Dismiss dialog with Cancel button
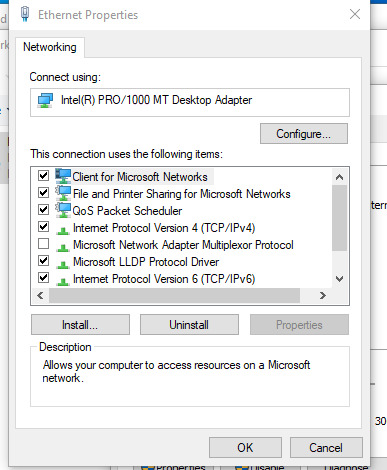The height and width of the screenshot is (470, 387). [x=326, y=448]
